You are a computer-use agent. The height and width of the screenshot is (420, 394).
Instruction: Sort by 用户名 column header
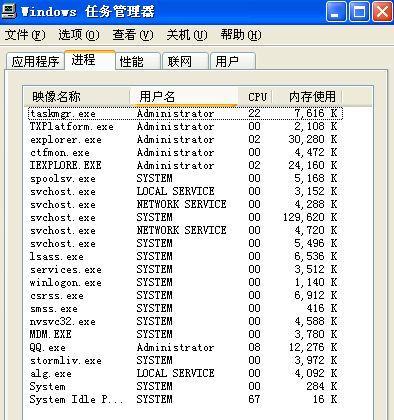pyautogui.click(x=184, y=97)
